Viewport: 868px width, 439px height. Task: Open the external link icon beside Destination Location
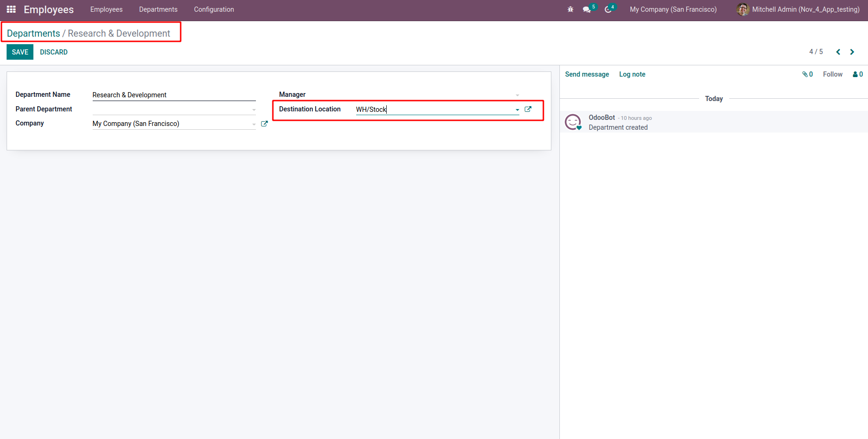(528, 109)
